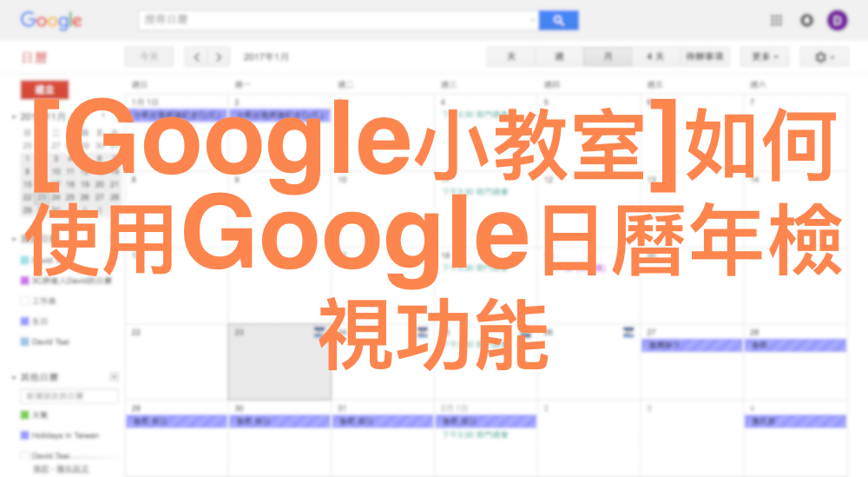Open the all-day event on January 2
This screenshot has width=868, height=477.
tap(279, 115)
